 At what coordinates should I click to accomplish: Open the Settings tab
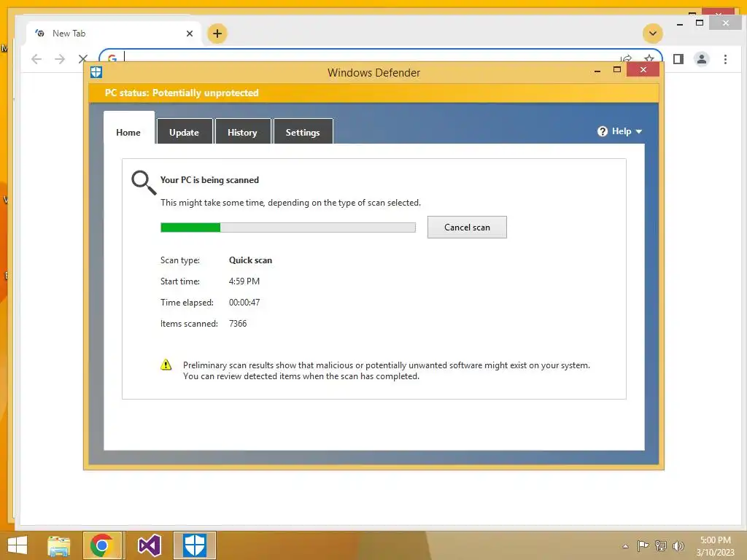click(x=303, y=131)
